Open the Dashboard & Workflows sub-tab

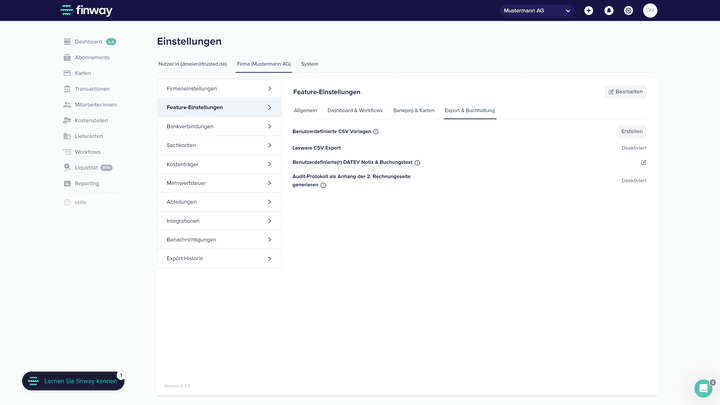coord(355,111)
